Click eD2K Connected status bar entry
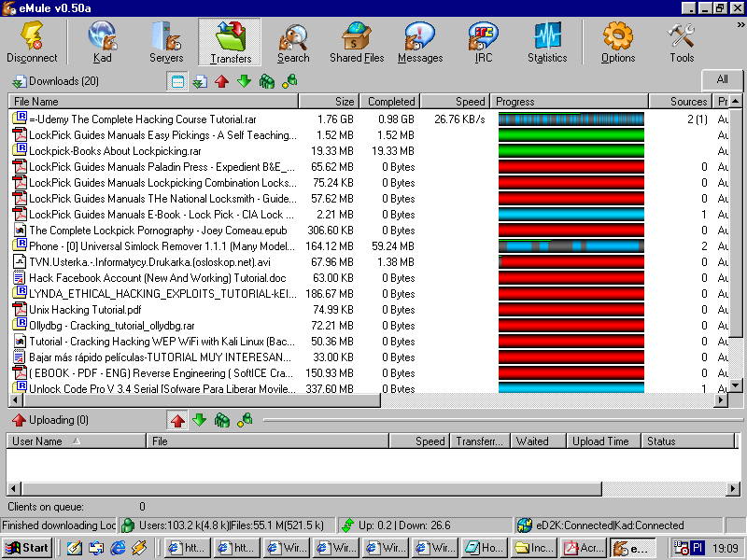Viewport: 747px width, 560px height. 619,525
